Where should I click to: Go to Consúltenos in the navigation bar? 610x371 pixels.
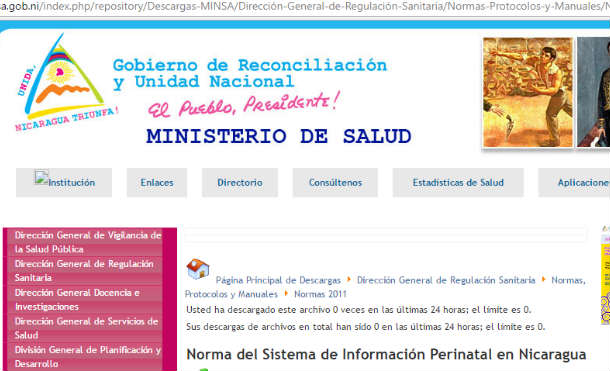pyautogui.click(x=335, y=182)
